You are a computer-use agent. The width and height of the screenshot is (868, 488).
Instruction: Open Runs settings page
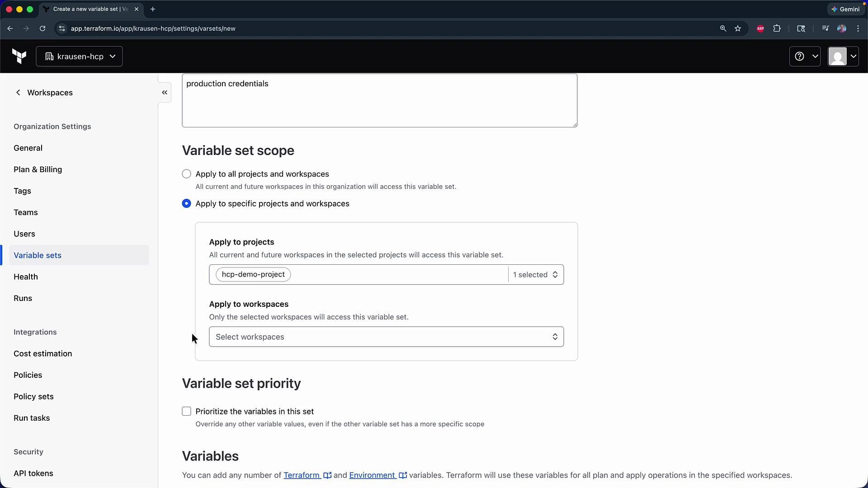(23, 298)
